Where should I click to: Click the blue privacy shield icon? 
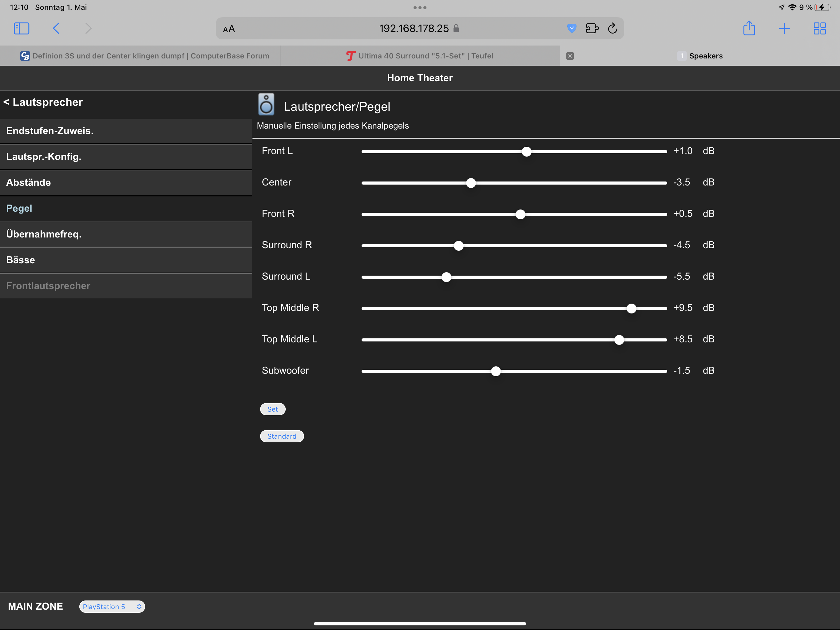coord(572,28)
